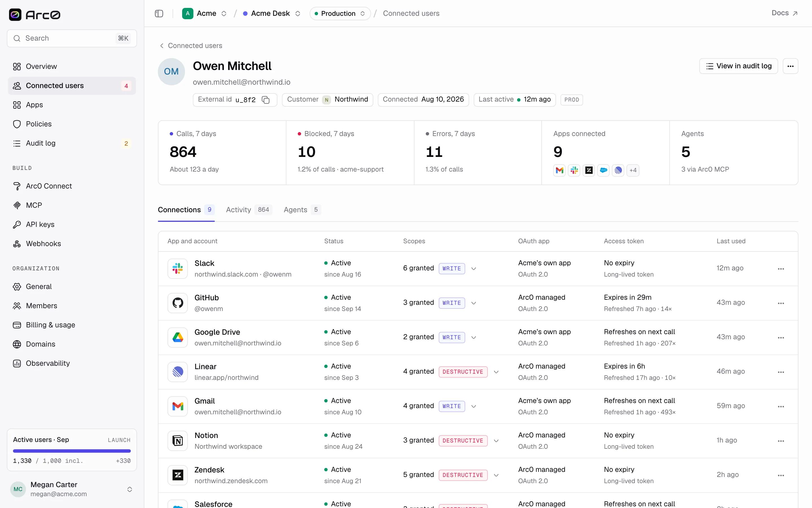
Task: Focus the Search field
Action: (x=72, y=38)
